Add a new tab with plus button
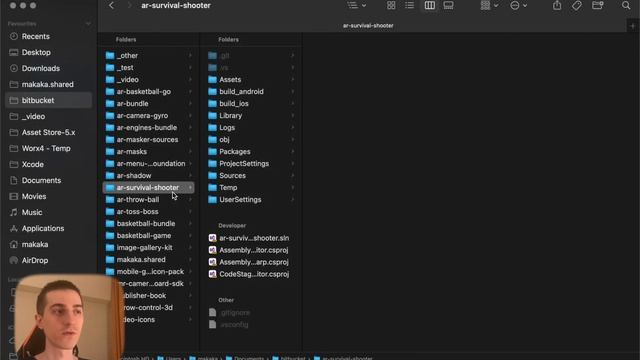 tap(633, 26)
